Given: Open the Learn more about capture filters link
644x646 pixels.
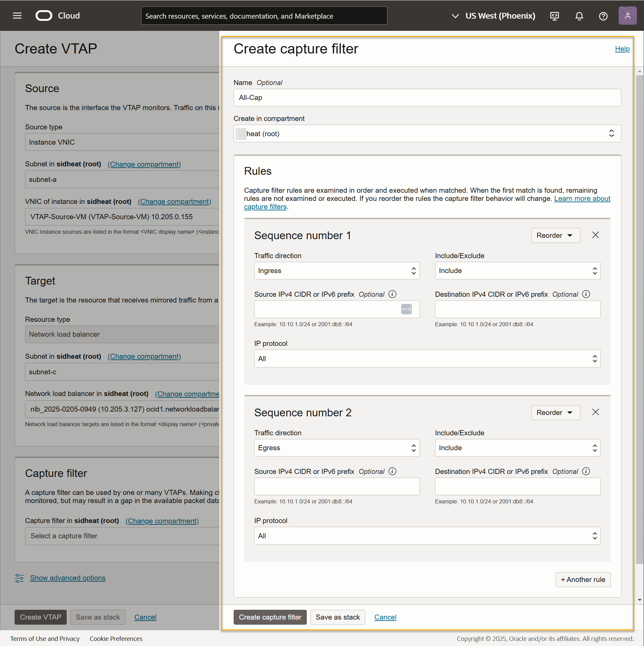Looking at the screenshot, I should point(582,199).
